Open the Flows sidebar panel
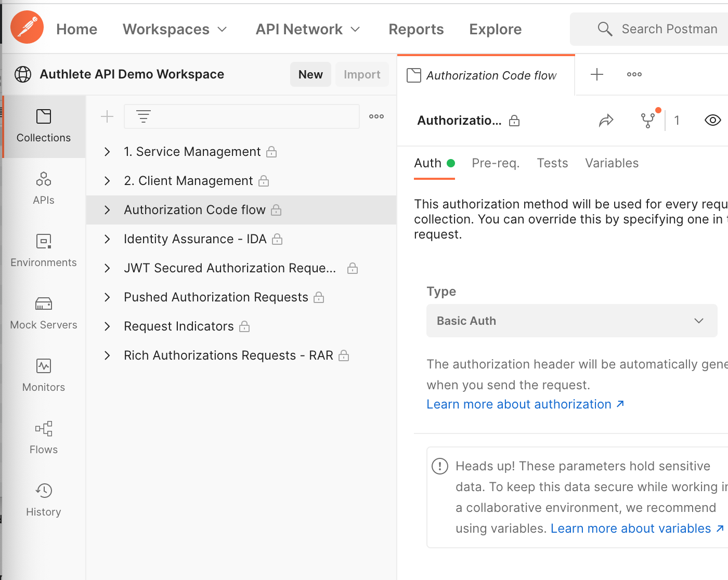This screenshot has height=580, width=728. [x=44, y=438]
